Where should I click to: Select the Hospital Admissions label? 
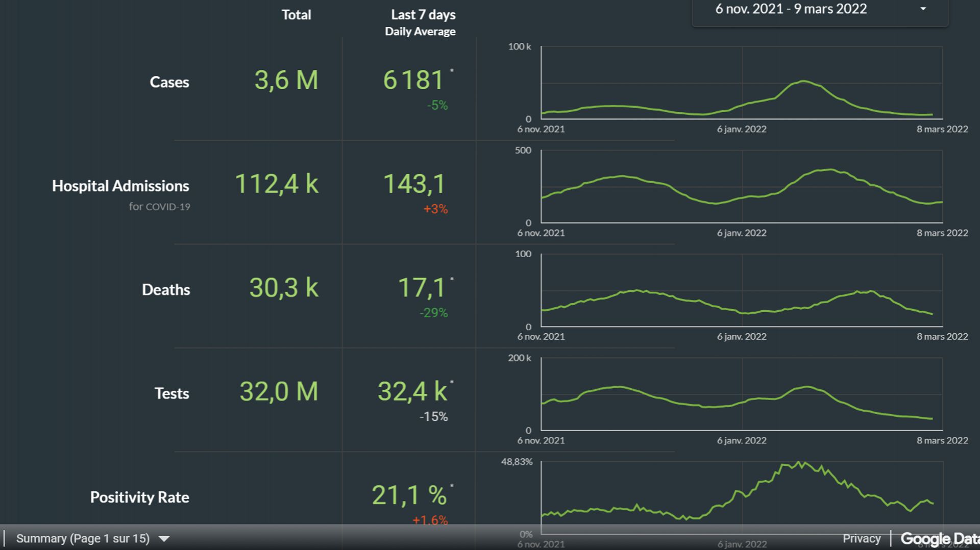click(120, 186)
